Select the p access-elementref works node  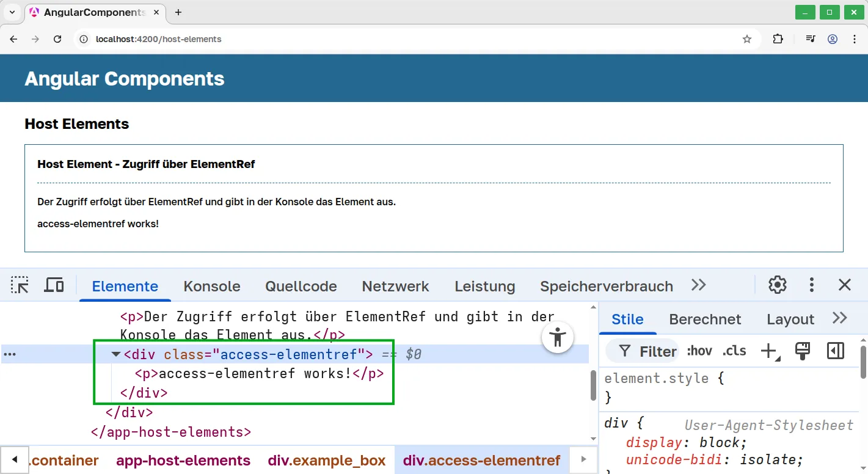(259, 374)
